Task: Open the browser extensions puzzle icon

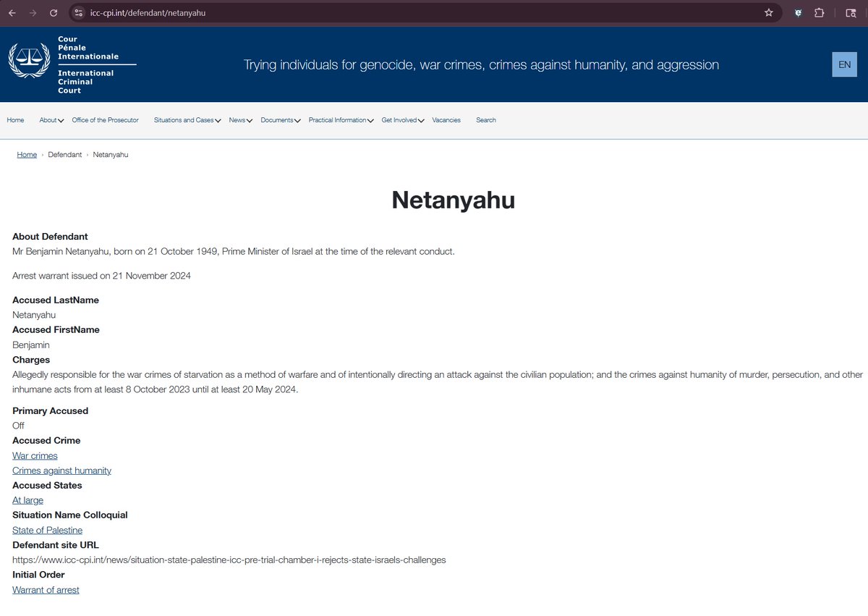Action: coord(819,13)
